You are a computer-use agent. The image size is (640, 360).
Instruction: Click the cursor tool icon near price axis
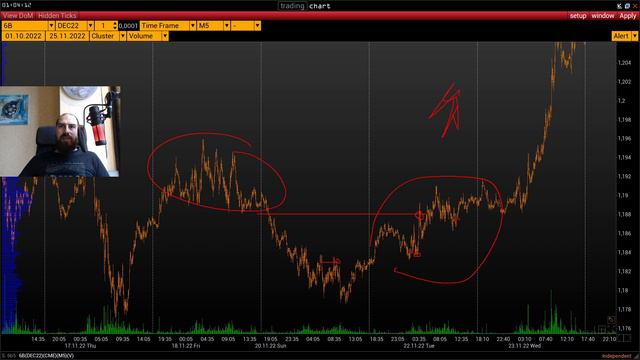click(611, 320)
